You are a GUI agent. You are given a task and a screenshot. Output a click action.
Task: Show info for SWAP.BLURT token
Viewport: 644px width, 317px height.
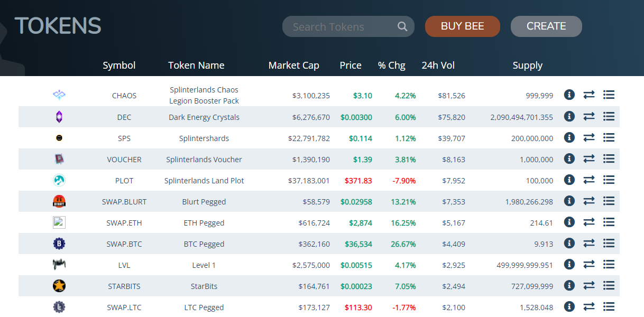pos(569,201)
